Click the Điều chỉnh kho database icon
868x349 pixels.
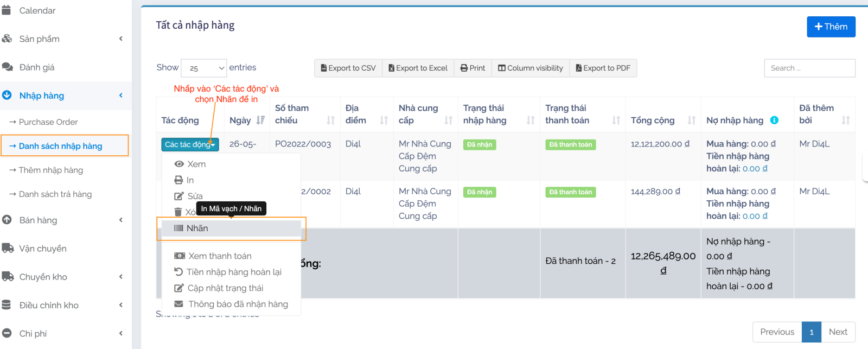click(x=7, y=305)
